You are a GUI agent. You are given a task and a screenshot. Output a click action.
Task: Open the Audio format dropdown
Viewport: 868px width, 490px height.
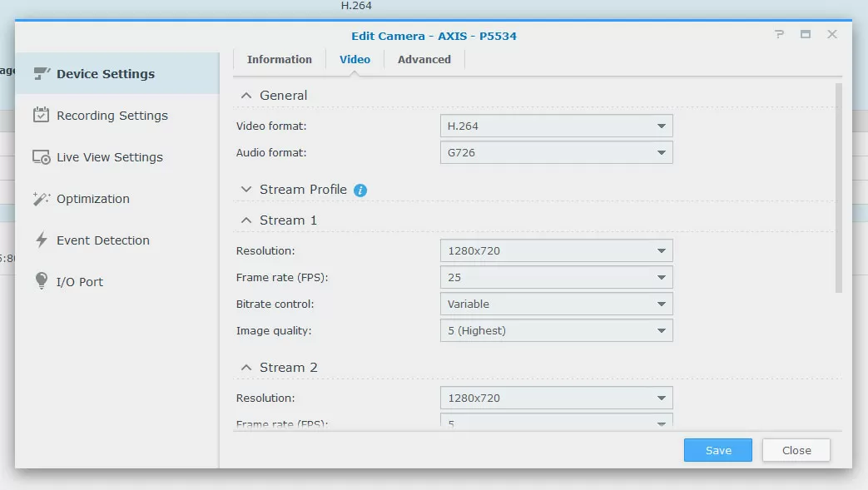tap(557, 152)
